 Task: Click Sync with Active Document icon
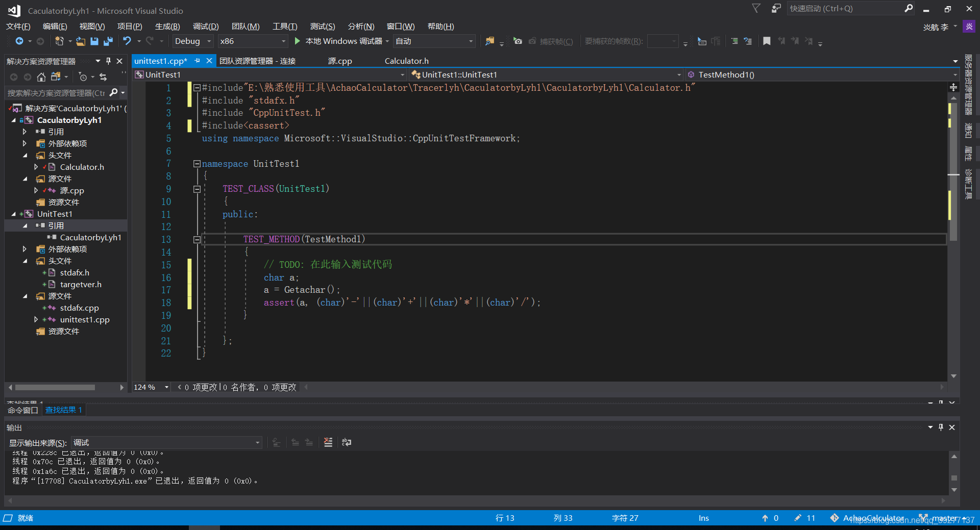(x=103, y=77)
